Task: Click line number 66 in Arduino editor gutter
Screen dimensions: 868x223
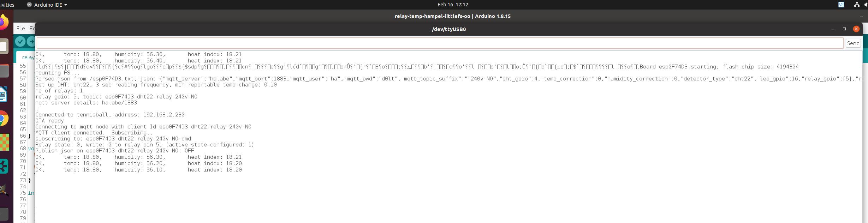Action: click(x=23, y=136)
